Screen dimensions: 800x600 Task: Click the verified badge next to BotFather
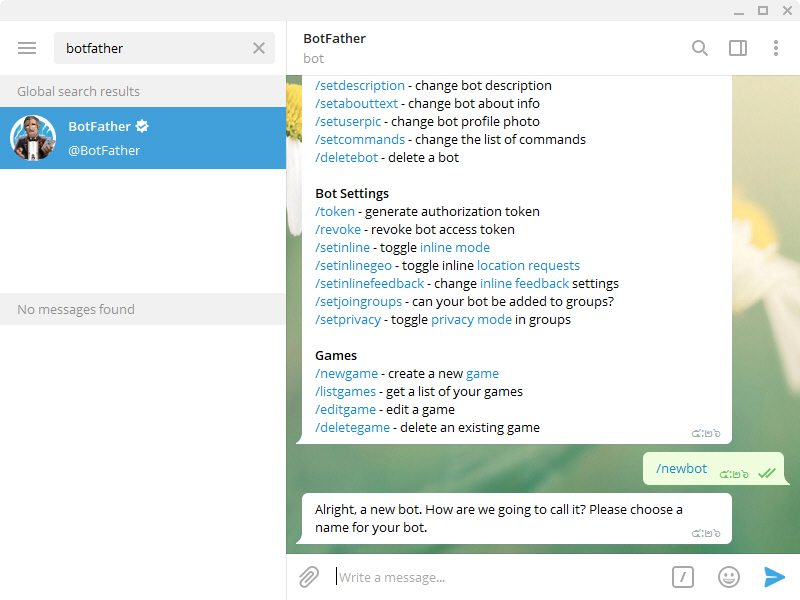coord(142,126)
